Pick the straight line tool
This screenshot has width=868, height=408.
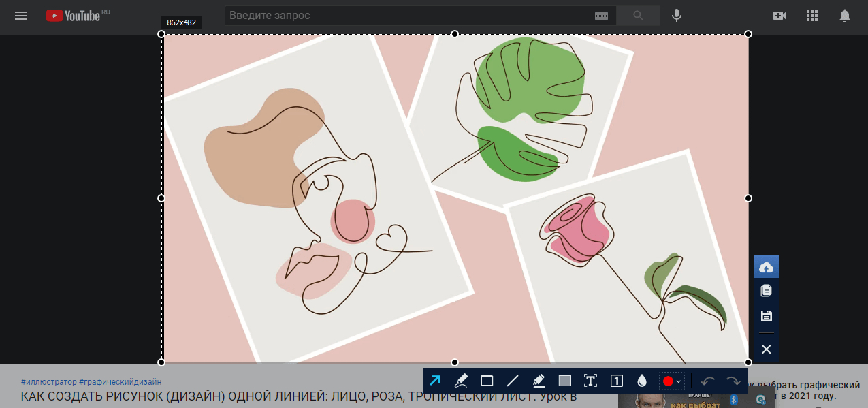tap(513, 381)
